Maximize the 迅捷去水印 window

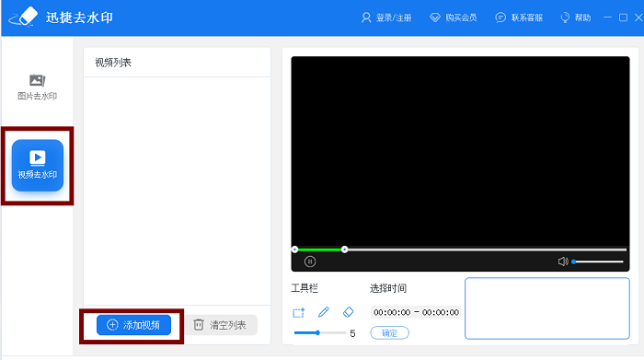click(623, 17)
